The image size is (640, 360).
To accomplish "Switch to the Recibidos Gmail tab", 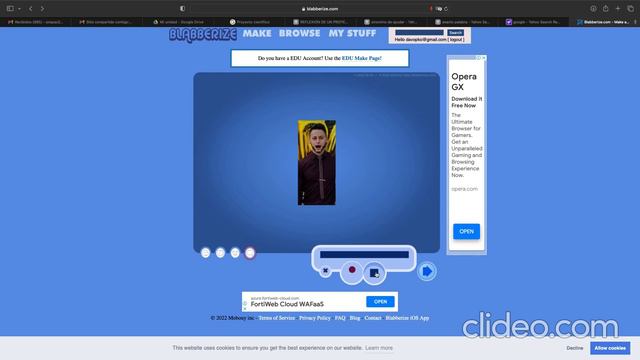I will 36,22.
